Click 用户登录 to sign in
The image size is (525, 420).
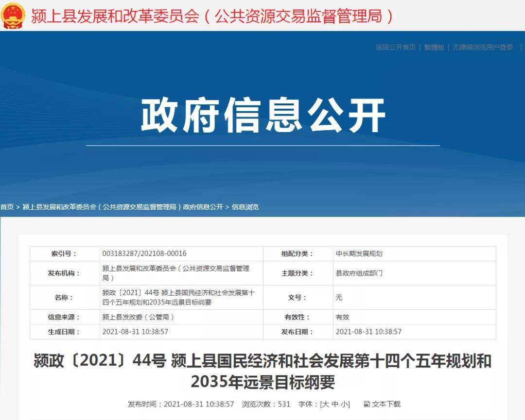pos(500,47)
